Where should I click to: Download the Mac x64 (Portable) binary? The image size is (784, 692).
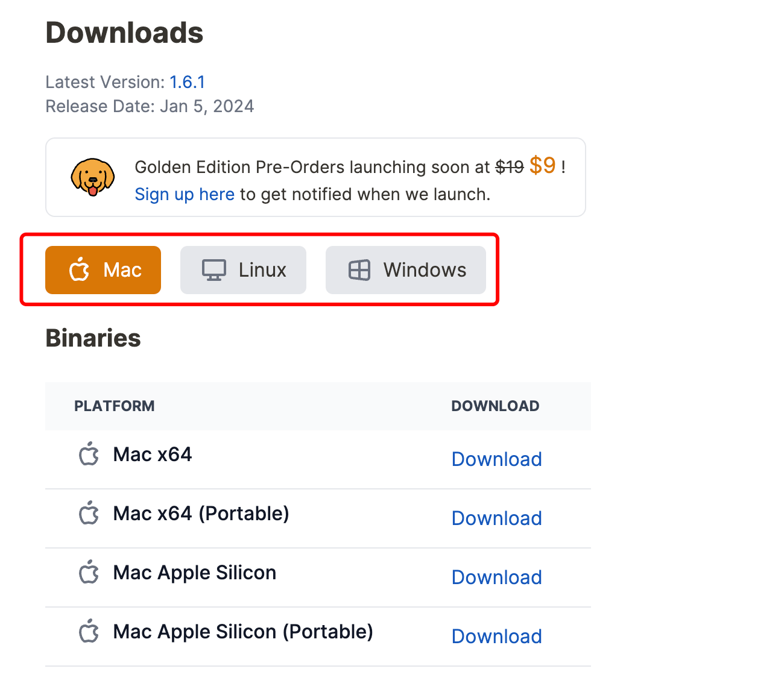pos(496,518)
